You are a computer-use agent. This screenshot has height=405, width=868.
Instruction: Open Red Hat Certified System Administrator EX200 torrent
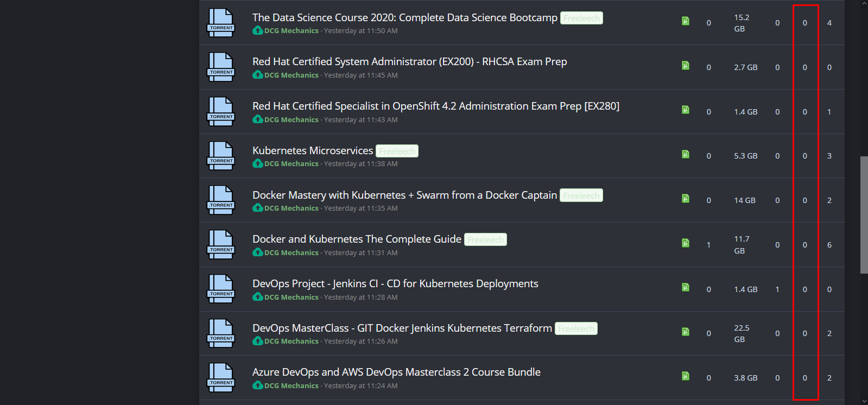tap(410, 62)
